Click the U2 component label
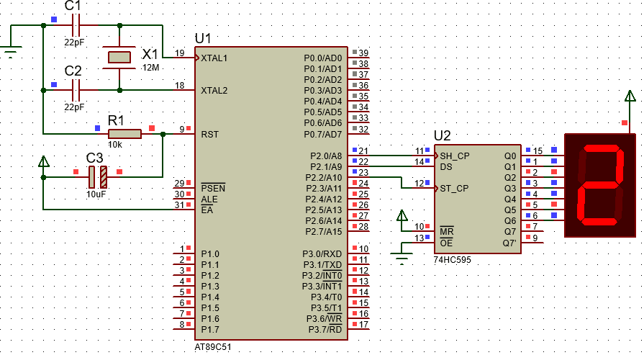 [443, 135]
